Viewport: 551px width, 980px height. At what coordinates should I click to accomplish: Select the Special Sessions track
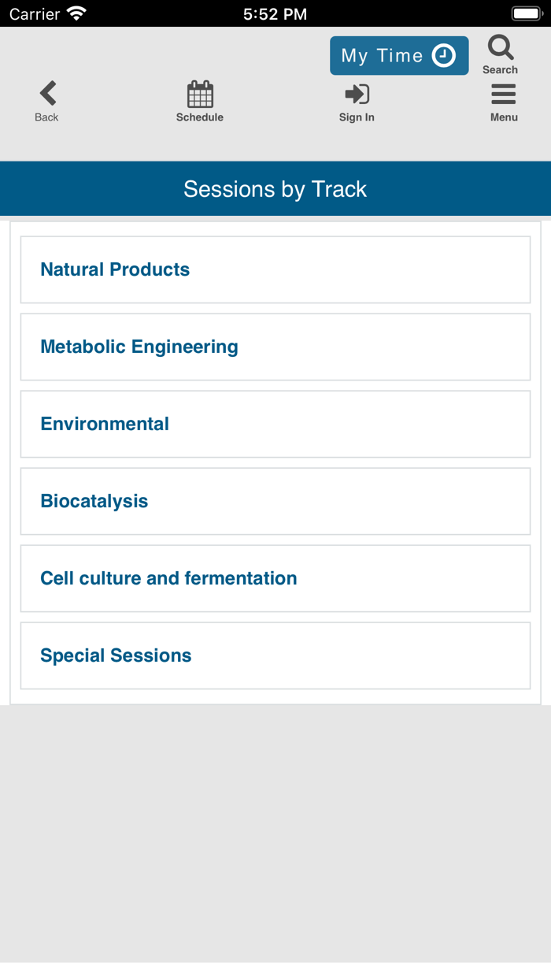[x=275, y=655]
